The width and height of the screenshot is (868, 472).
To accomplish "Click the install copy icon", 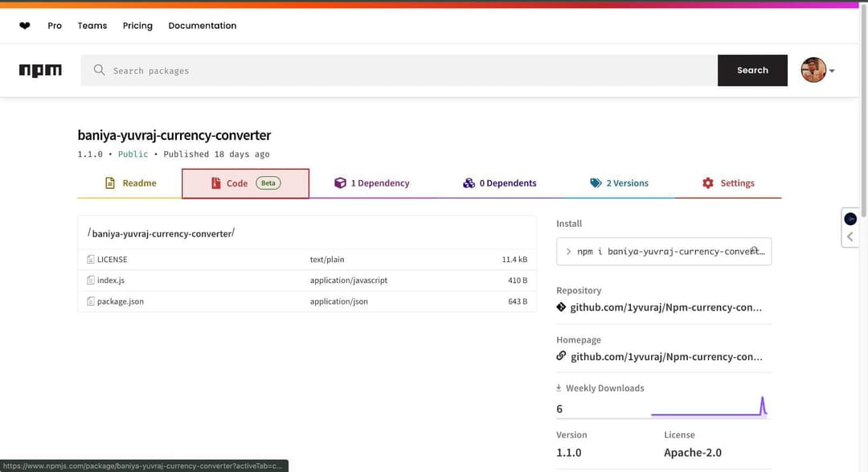I will (x=755, y=250).
